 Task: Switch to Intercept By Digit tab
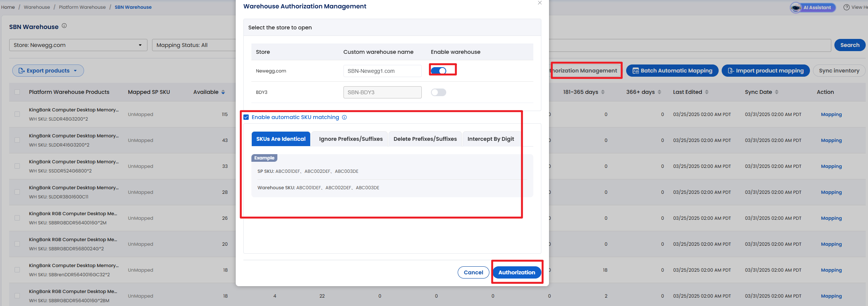point(491,139)
